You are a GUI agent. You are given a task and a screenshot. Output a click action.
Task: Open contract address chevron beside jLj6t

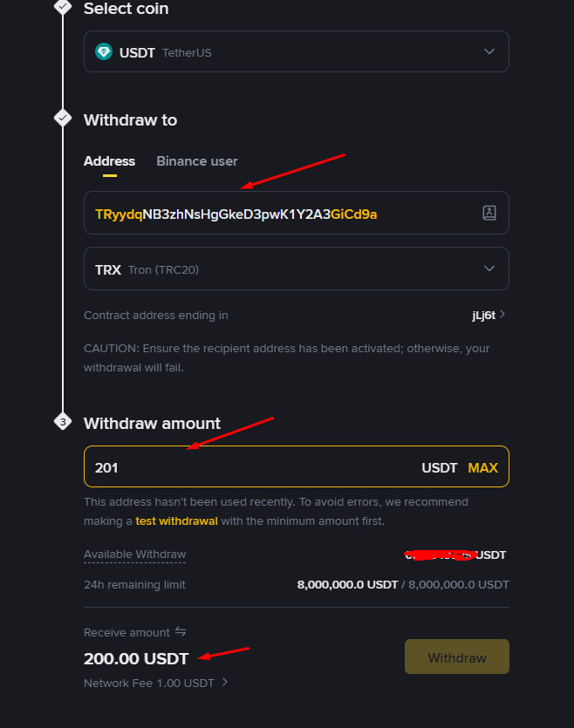[502, 315]
